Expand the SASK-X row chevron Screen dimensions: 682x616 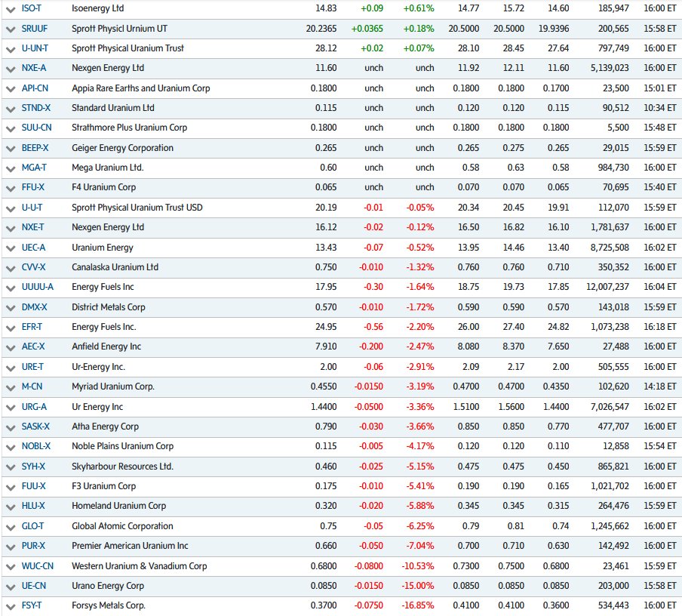point(11,427)
